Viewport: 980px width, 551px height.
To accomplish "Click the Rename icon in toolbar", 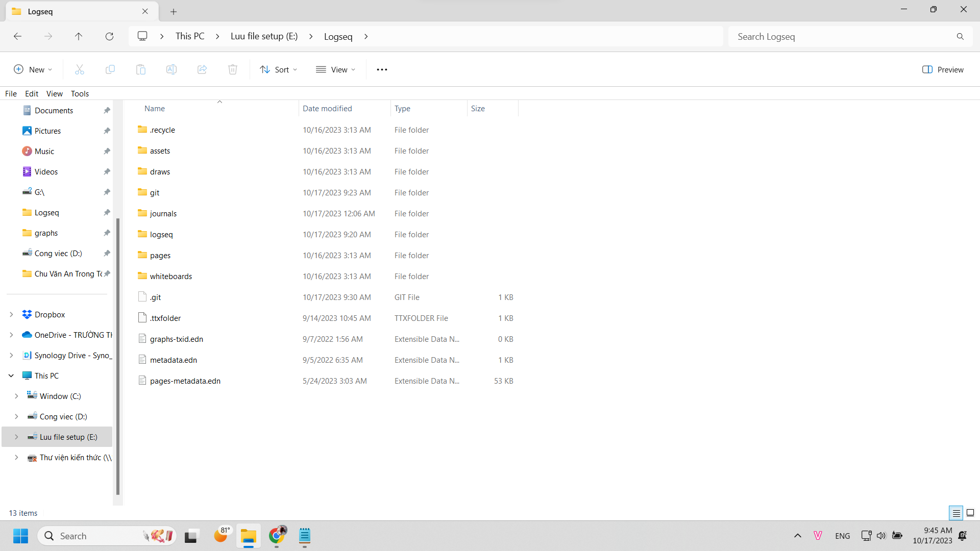I will tap(171, 69).
